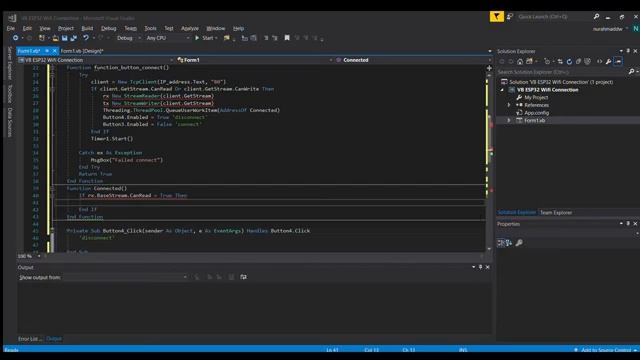Toggle a bookmark with the bookmark icon
Screen dimensions: 640x360
(287, 38)
